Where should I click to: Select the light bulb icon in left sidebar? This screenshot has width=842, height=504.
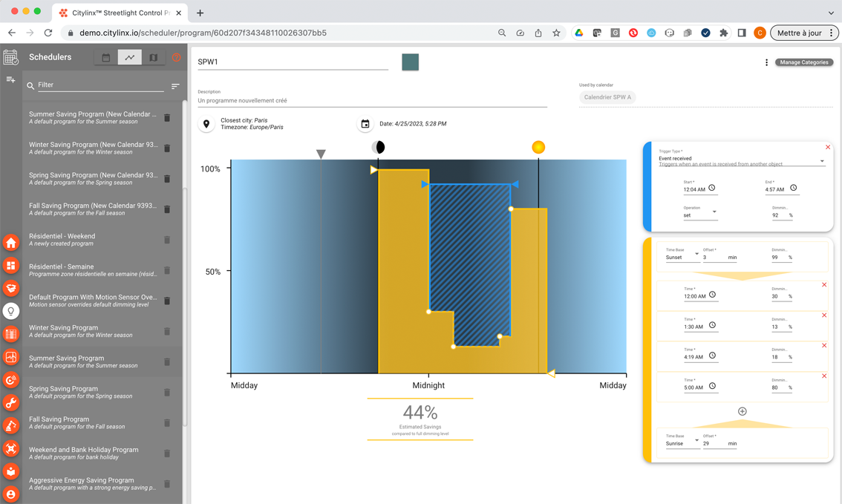click(x=10, y=311)
